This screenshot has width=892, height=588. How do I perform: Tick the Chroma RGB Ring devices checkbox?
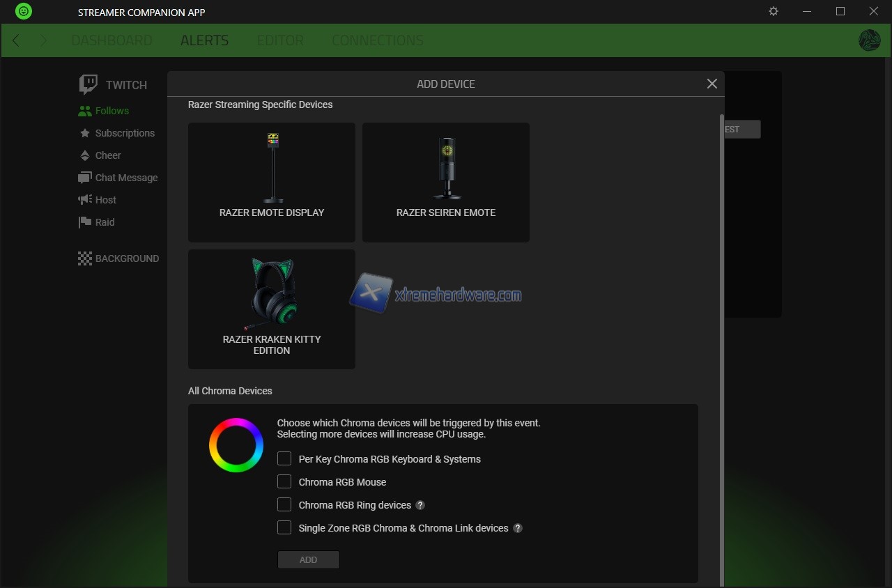coord(284,504)
